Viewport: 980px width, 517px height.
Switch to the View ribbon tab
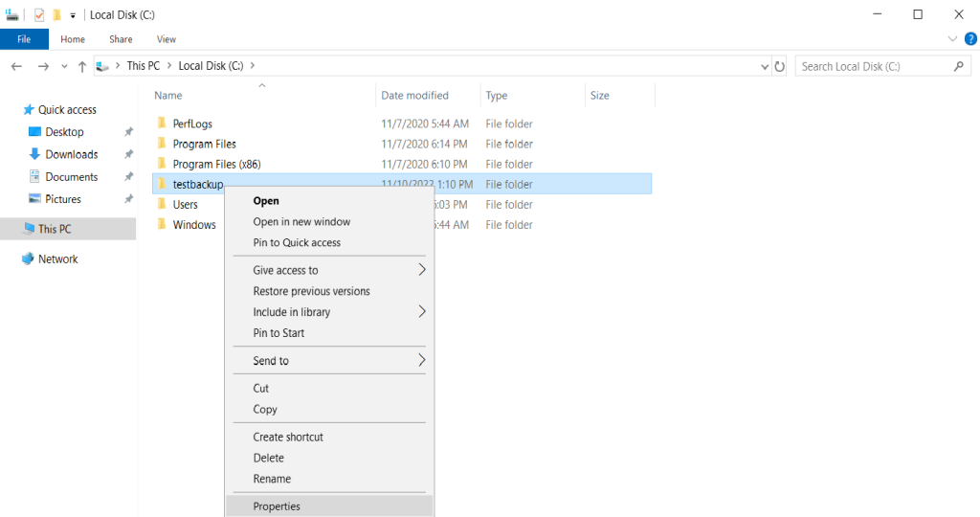(x=167, y=38)
